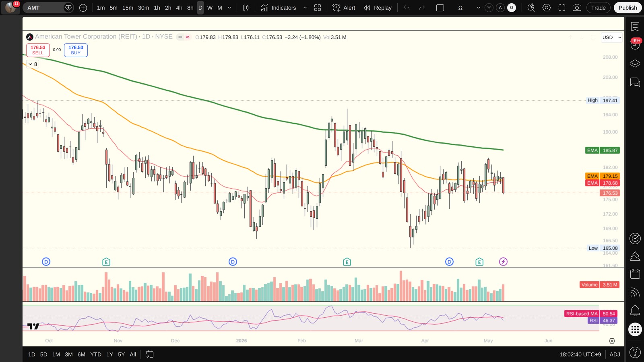The image size is (644, 362).
Task: Select the 15m interval
Action: pyautogui.click(x=128, y=8)
